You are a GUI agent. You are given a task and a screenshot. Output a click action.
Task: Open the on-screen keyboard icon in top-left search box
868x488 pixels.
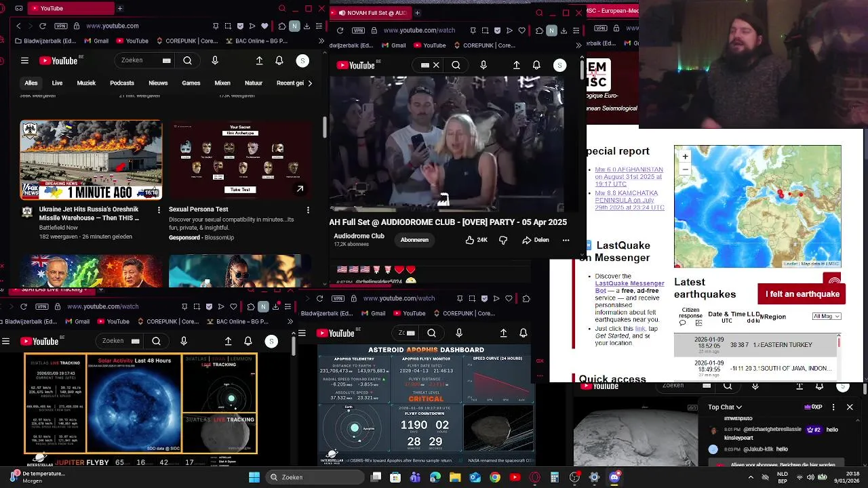[x=166, y=60]
